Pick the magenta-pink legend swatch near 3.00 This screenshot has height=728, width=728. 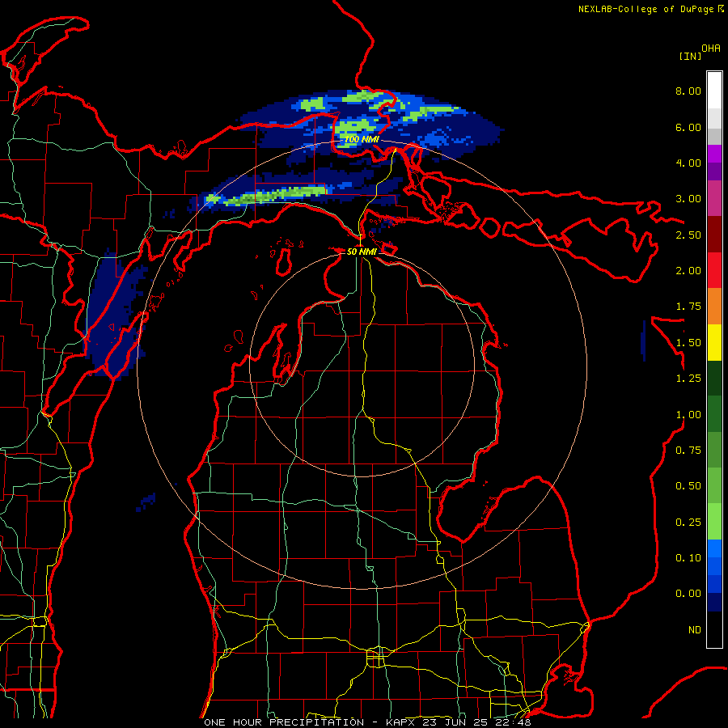[x=714, y=199]
